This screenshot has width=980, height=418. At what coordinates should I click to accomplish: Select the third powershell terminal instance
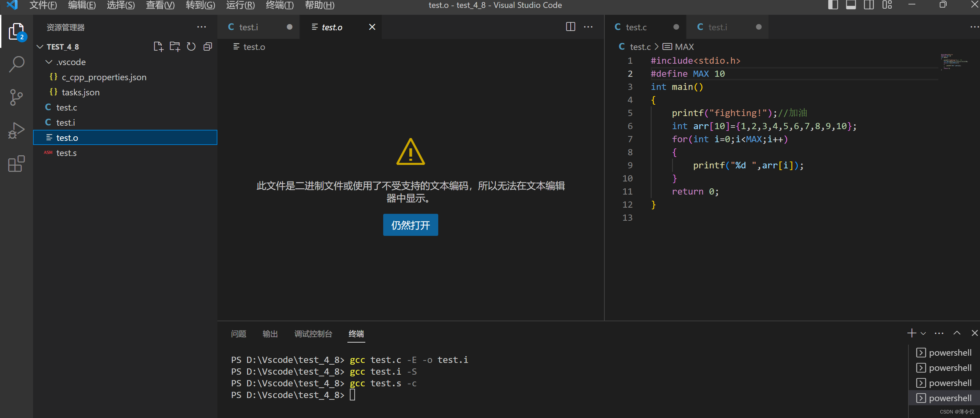(944, 383)
